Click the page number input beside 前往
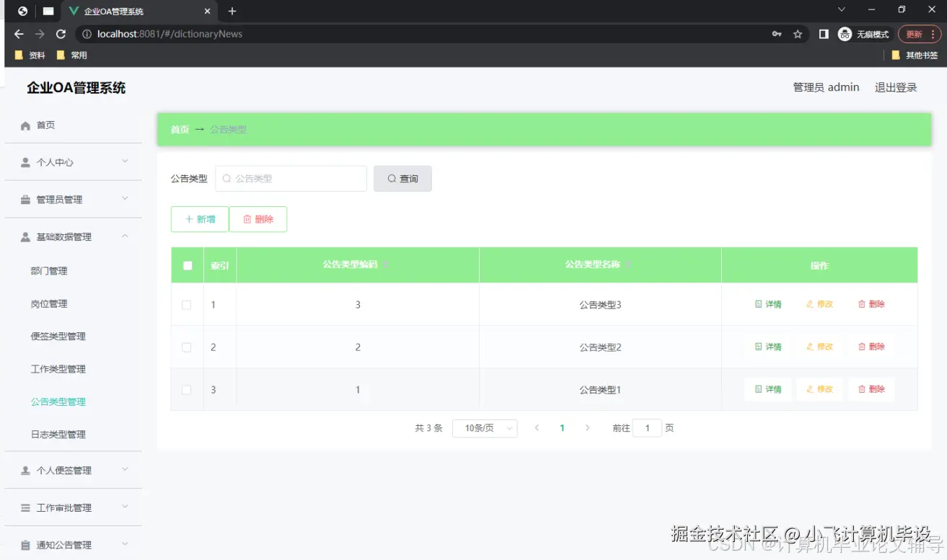 pyautogui.click(x=647, y=427)
